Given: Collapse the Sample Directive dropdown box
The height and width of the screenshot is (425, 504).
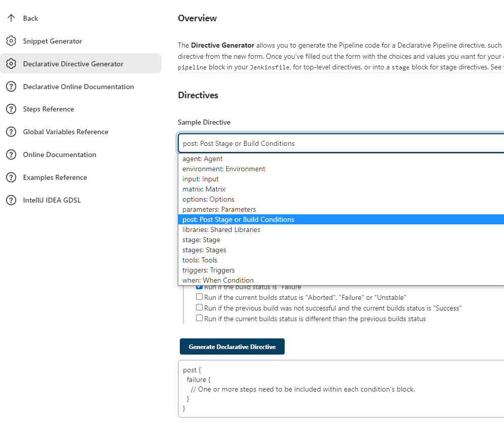Looking at the screenshot, I should (340, 143).
